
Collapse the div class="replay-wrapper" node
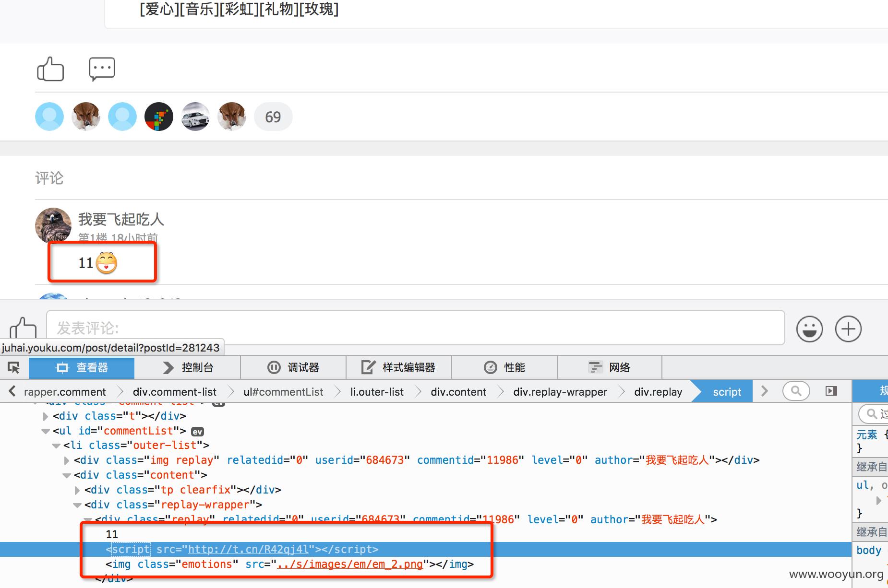[77, 506]
